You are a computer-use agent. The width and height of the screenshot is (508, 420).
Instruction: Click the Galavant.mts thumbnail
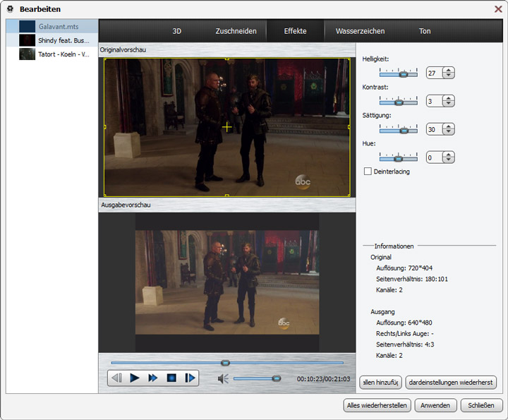coord(28,26)
